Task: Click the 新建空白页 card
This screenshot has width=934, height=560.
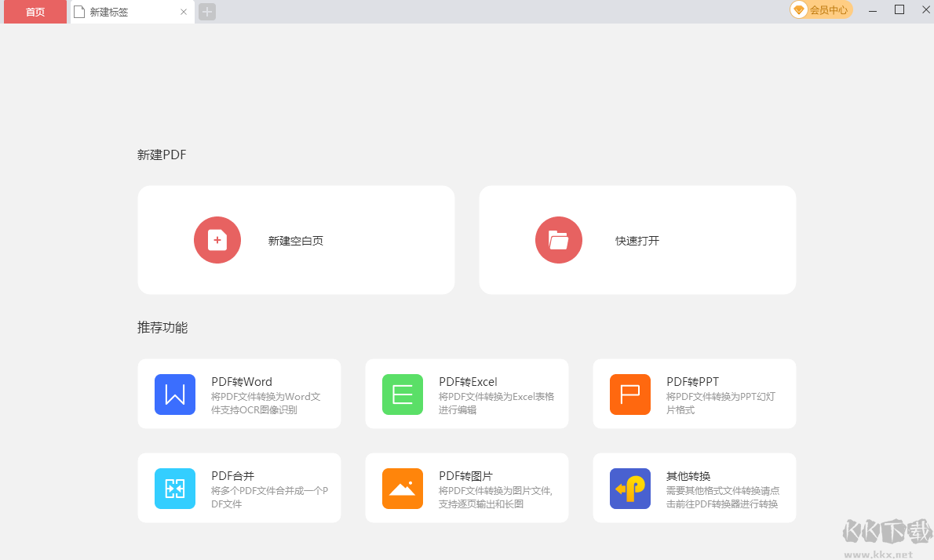Action: pos(296,240)
